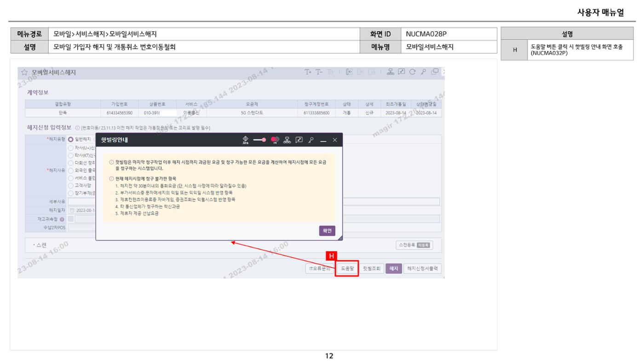Click the memo icon in the 핫빌링안내 title bar
The width and height of the screenshot is (644, 362).
299,140
